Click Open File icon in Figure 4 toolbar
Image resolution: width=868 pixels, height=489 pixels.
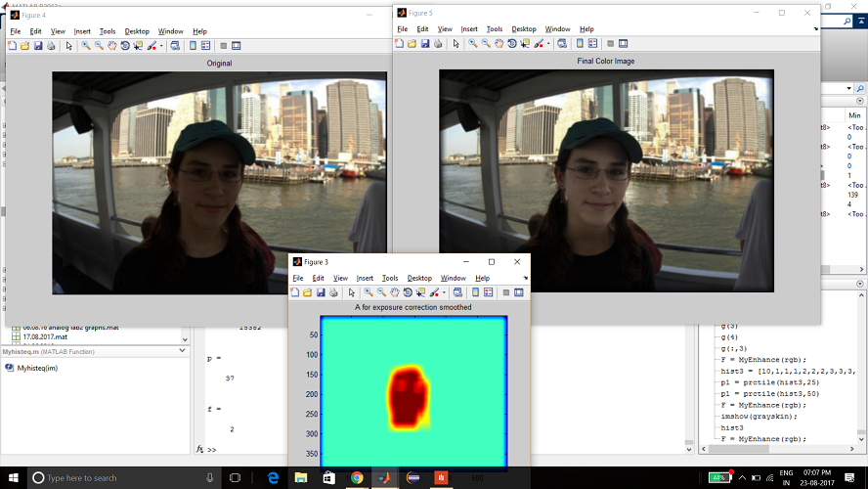24,45
